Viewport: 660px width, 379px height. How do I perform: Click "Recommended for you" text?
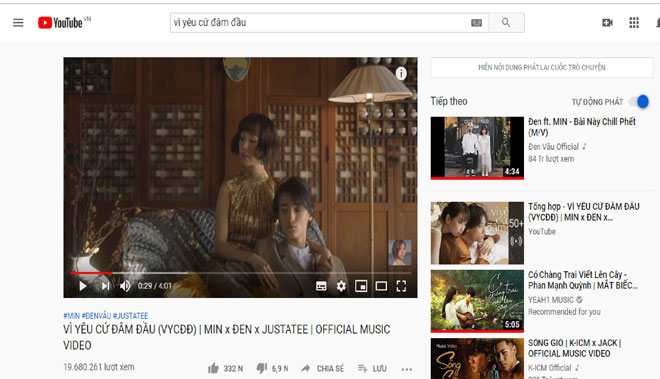[x=564, y=312]
